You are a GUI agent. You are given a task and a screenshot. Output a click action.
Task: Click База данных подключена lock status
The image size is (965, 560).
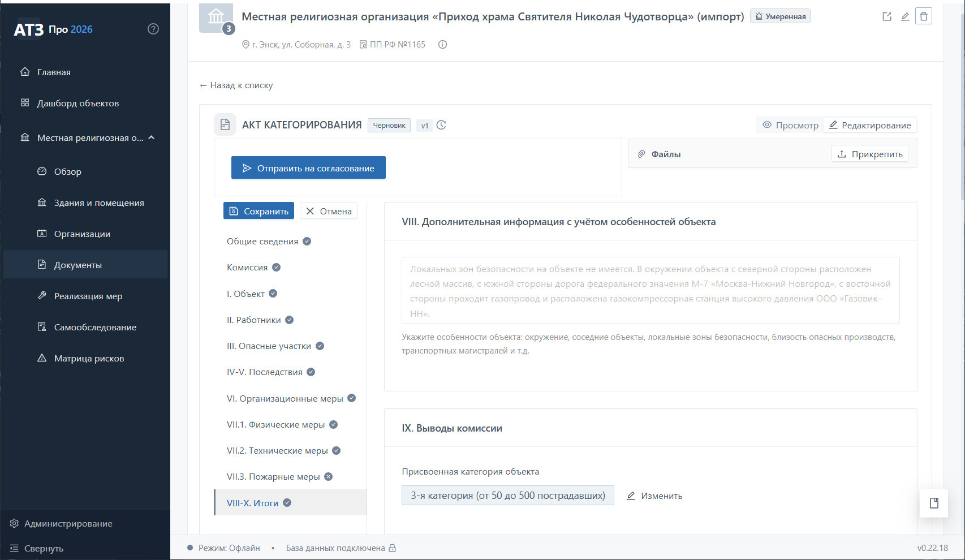click(x=341, y=548)
